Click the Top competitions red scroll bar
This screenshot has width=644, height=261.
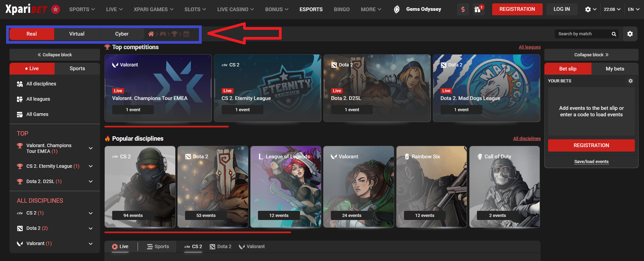pyautogui.click(x=166, y=127)
